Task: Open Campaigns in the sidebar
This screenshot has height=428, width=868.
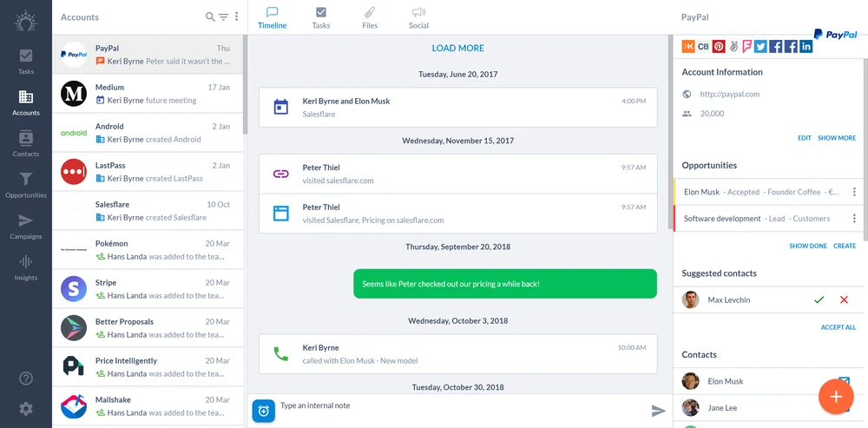Action: (x=25, y=227)
